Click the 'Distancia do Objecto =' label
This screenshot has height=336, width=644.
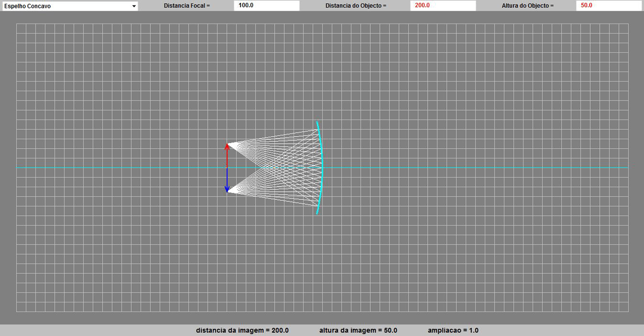pos(356,6)
